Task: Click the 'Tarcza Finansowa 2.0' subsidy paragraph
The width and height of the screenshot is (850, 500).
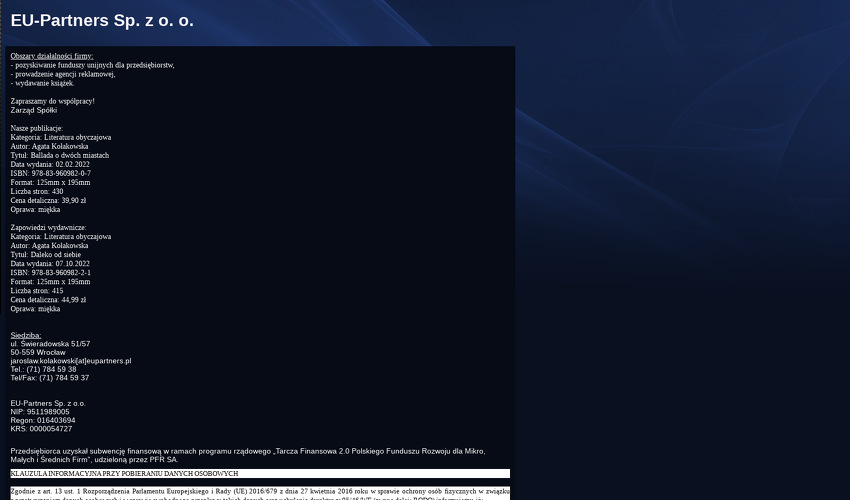Action: pyautogui.click(x=248, y=456)
